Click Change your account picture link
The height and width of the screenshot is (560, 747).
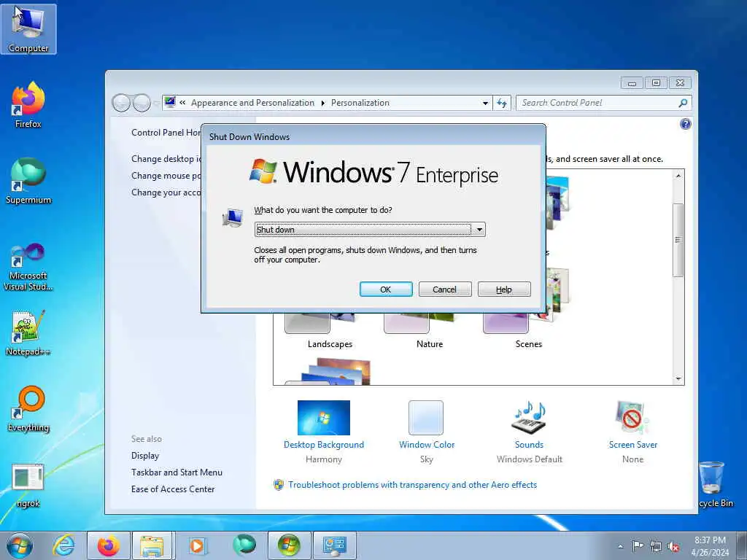point(166,192)
